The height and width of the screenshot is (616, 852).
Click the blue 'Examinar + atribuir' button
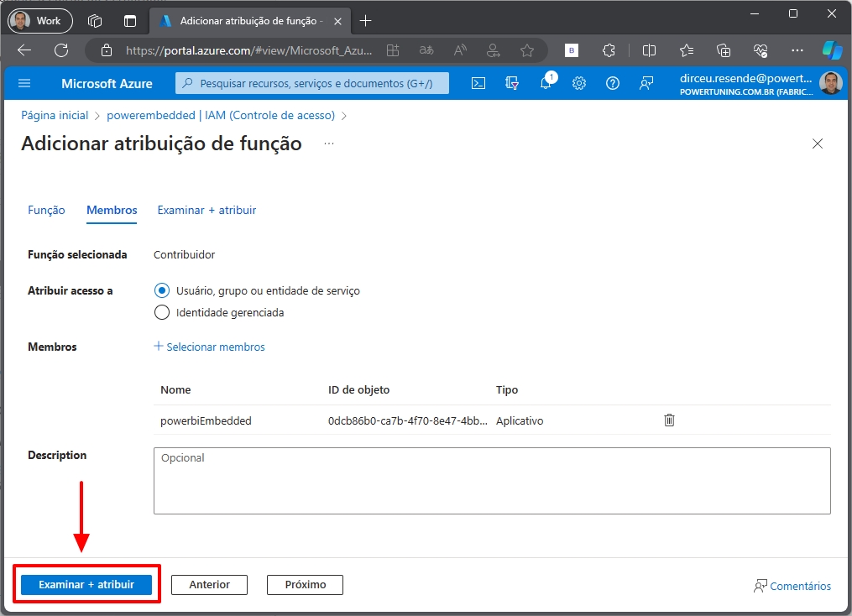86,584
